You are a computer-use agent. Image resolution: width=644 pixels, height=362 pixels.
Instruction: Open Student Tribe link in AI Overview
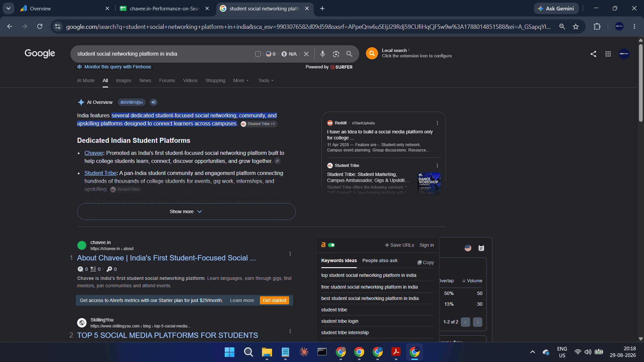tap(100, 173)
